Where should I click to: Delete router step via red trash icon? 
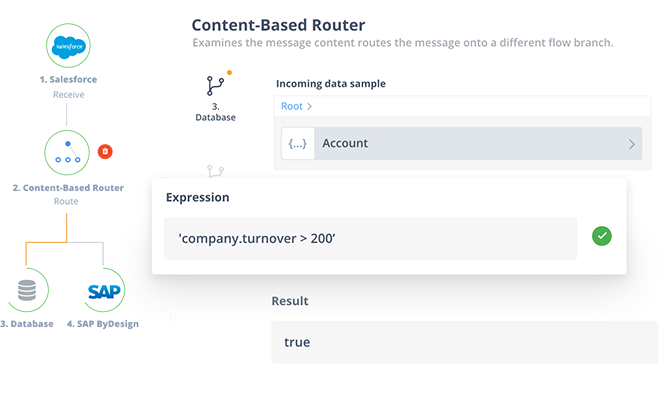point(105,151)
